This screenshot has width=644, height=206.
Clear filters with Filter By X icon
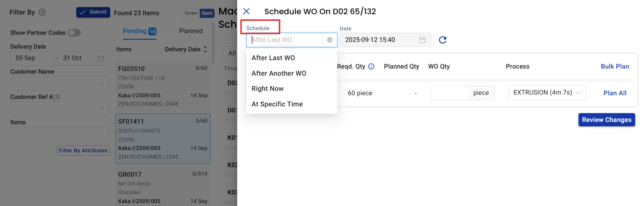42,12
